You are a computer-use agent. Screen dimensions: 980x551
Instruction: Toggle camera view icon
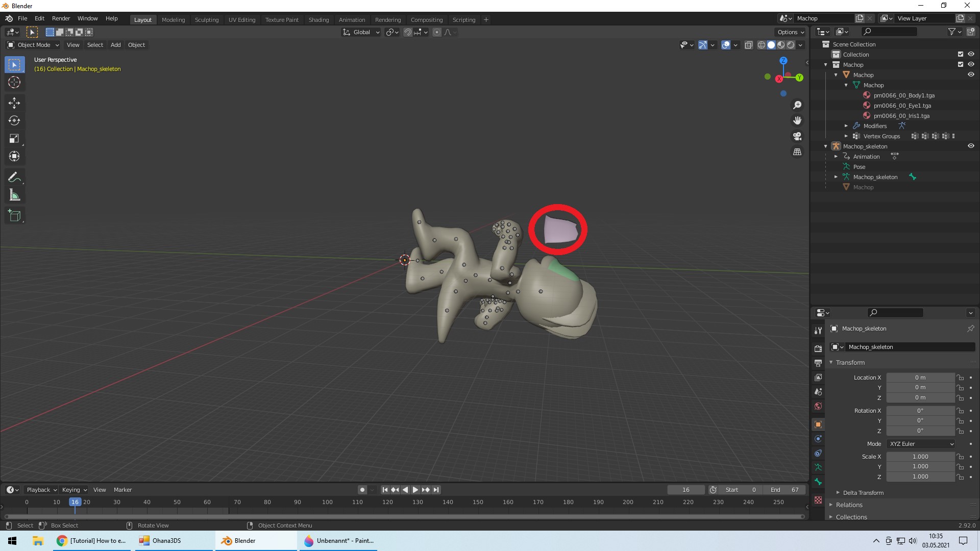(x=797, y=136)
